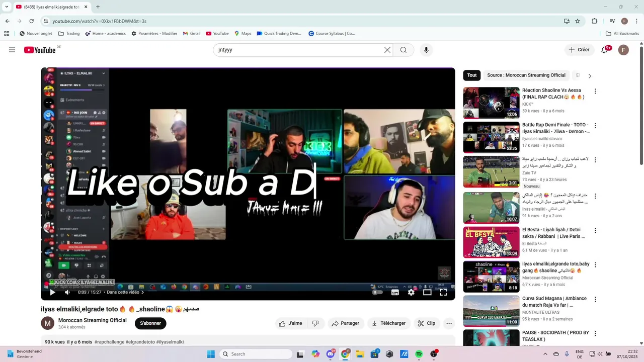Reload the page in Chrome
This screenshot has width=644, height=362.
[31, 21]
